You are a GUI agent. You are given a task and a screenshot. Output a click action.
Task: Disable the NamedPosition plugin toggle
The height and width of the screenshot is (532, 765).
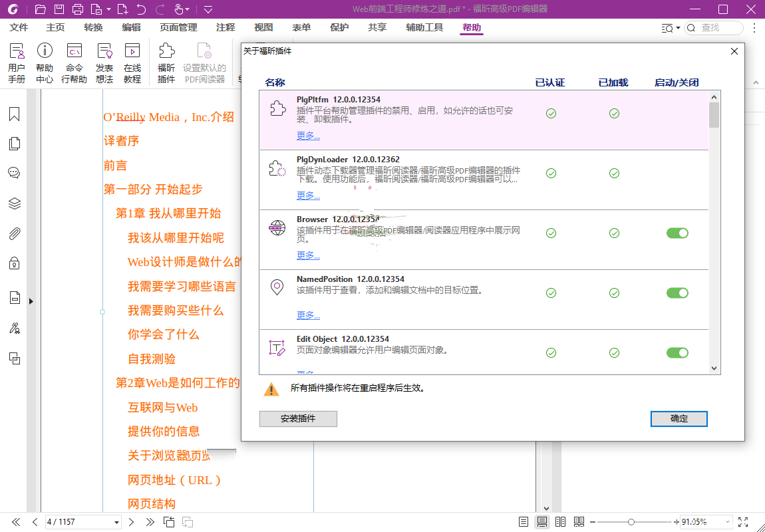(x=677, y=293)
